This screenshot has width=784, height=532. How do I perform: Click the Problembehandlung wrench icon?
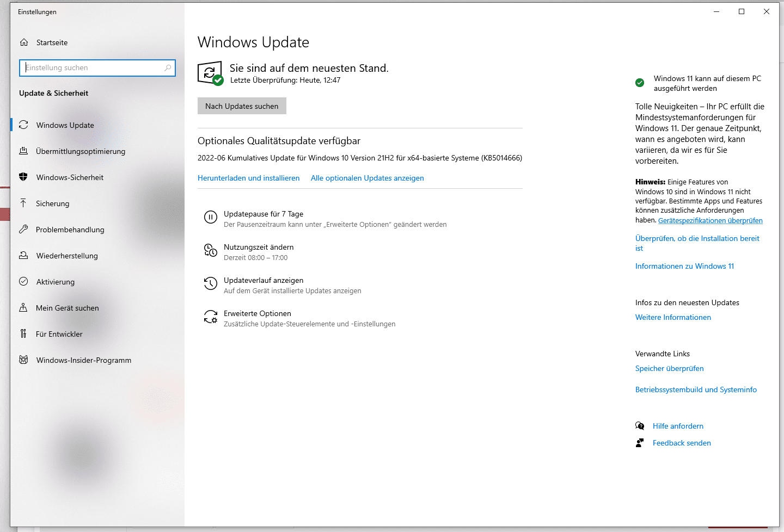[x=23, y=230]
